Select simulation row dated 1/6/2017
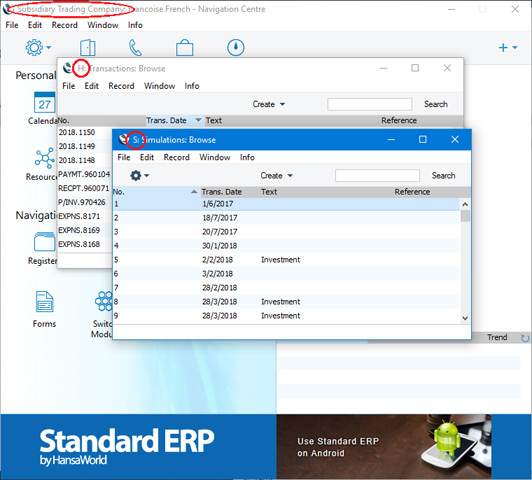The height and width of the screenshot is (480, 532). 286,204
